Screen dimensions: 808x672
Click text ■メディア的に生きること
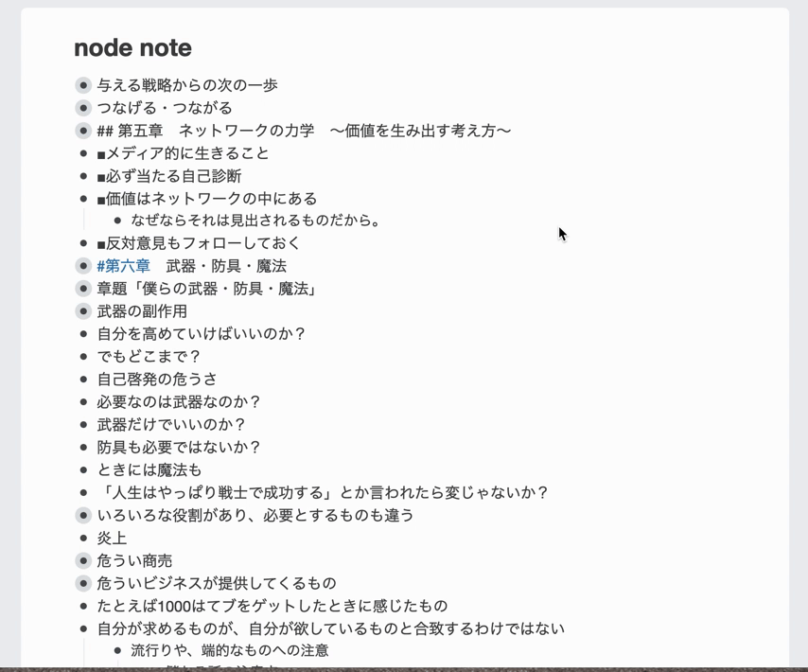click(183, 153)
